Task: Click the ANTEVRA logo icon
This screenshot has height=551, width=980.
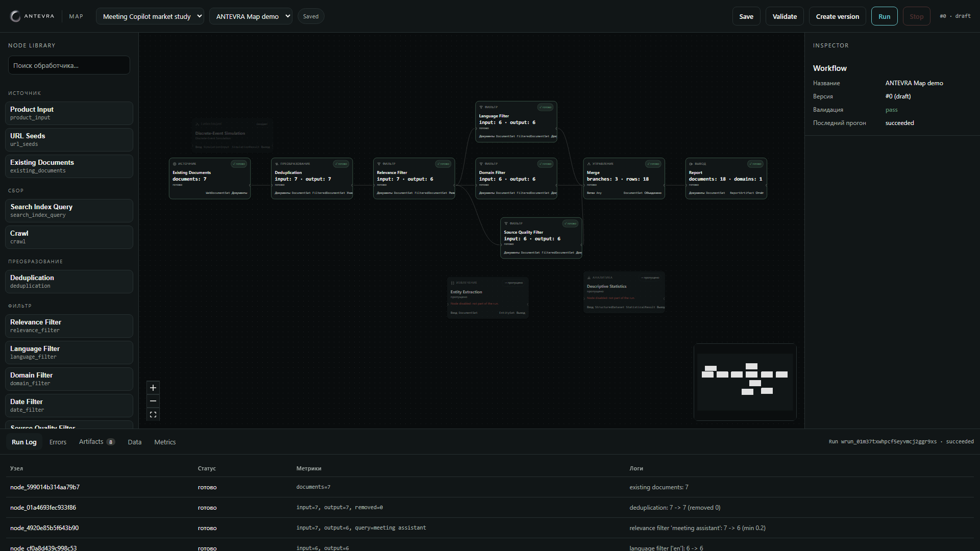Action: 16,16
